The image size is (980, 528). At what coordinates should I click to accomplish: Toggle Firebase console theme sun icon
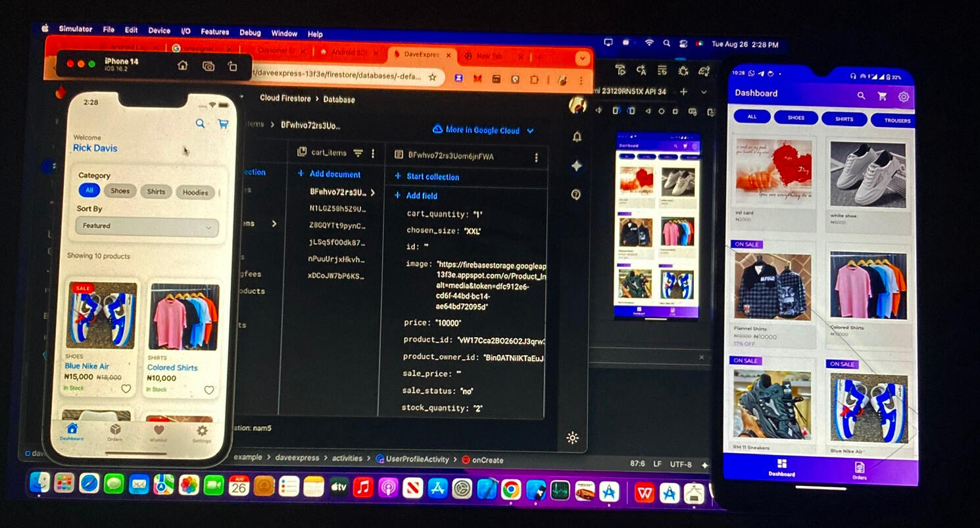tap(572, 438)
